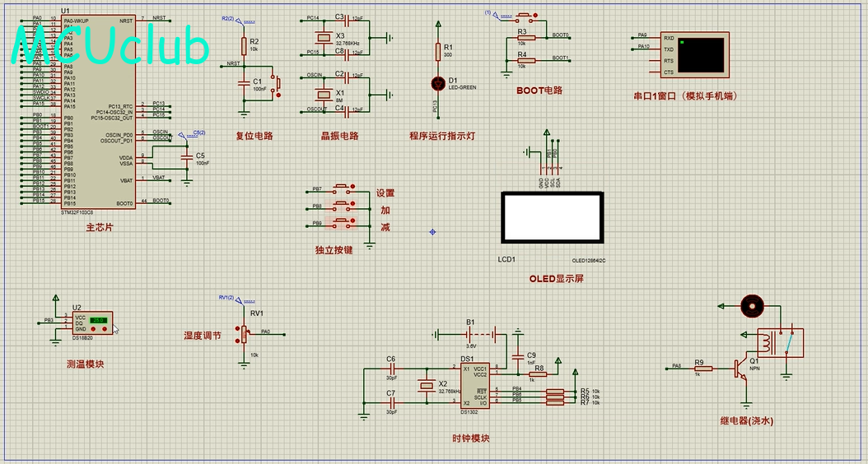The image size is (868, 464).
Task: Click the round motor symbol above the relay
Action: pos(752,306)
